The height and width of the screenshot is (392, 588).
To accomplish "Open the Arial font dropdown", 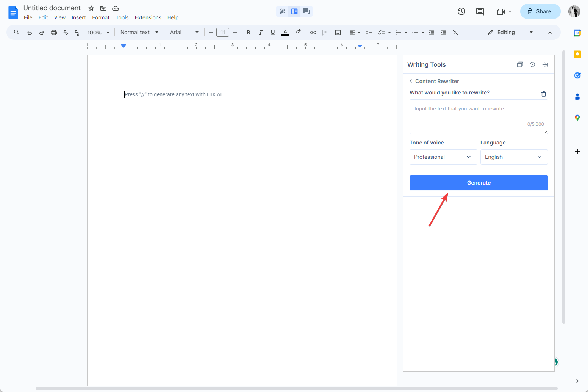I will [184, 33].
